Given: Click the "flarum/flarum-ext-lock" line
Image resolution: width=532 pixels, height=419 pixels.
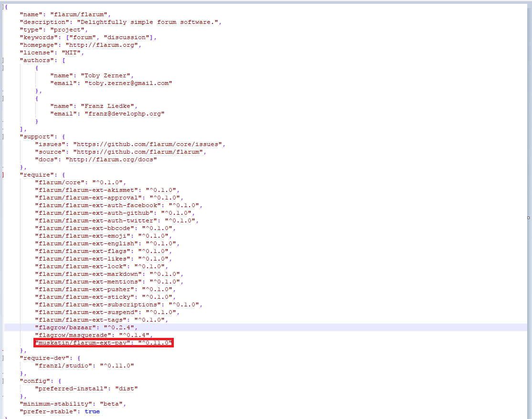Looking at the screenshot, I should (101, 266).
